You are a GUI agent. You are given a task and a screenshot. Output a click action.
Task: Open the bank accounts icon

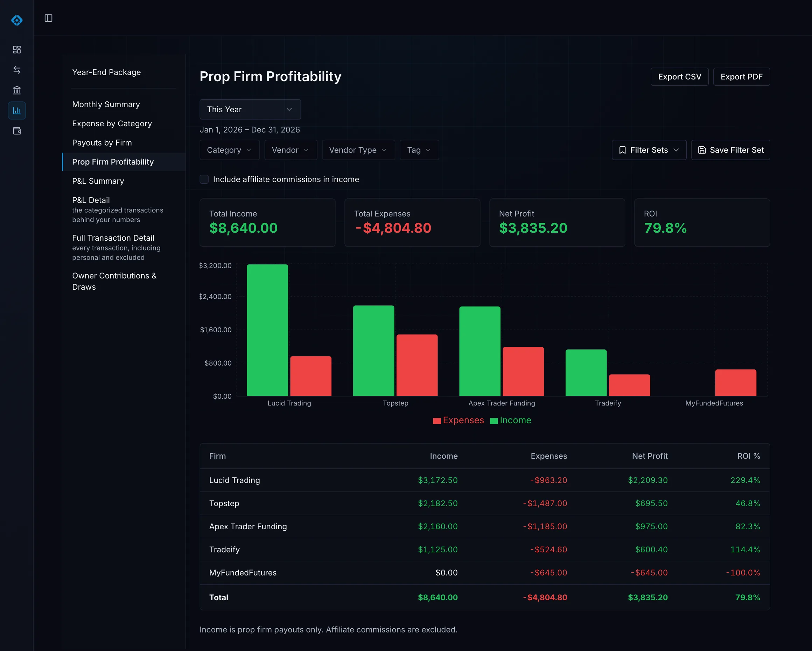[x=17, y=90]
